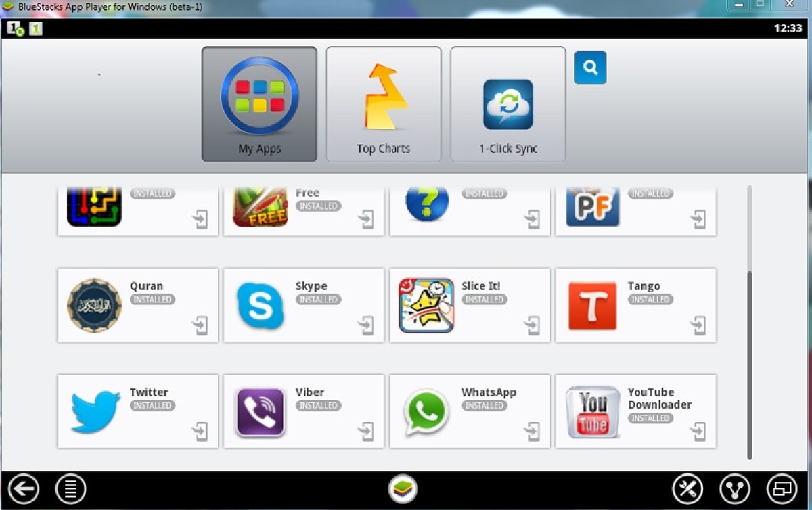Screen dimensions: 812x510
Task: Open the Skype app icon
Action: click(x=261, y=306)
